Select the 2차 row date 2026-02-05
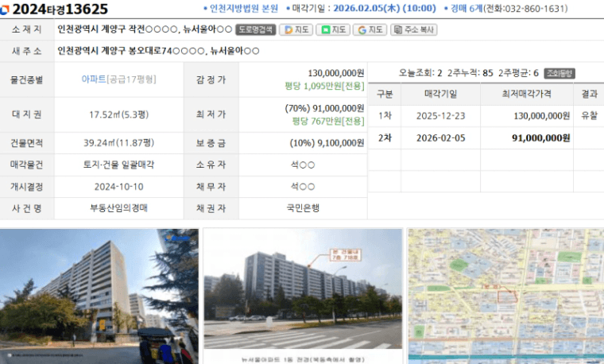604x364 pixels. (x=440, y=138)
